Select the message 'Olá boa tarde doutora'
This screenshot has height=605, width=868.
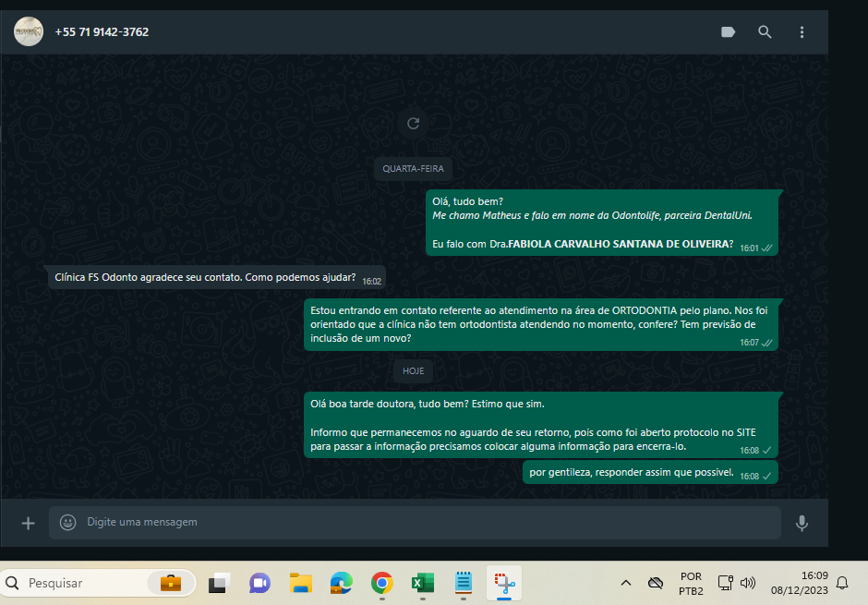tap(541, 425)
